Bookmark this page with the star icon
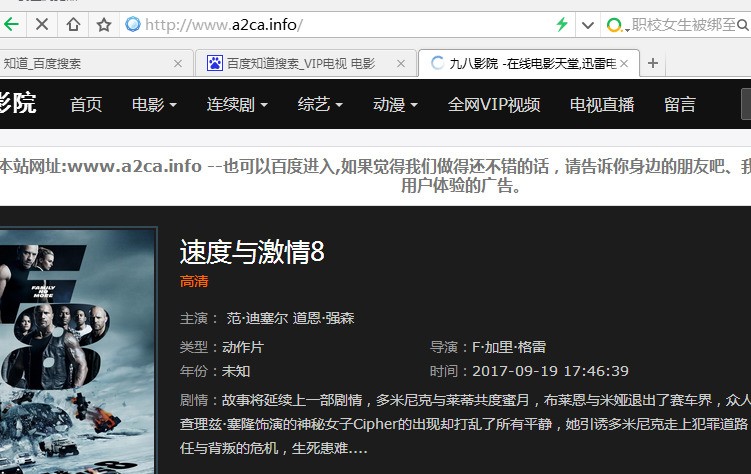The width and height of the screenshot is (751, 474). (x=103, y=24)
